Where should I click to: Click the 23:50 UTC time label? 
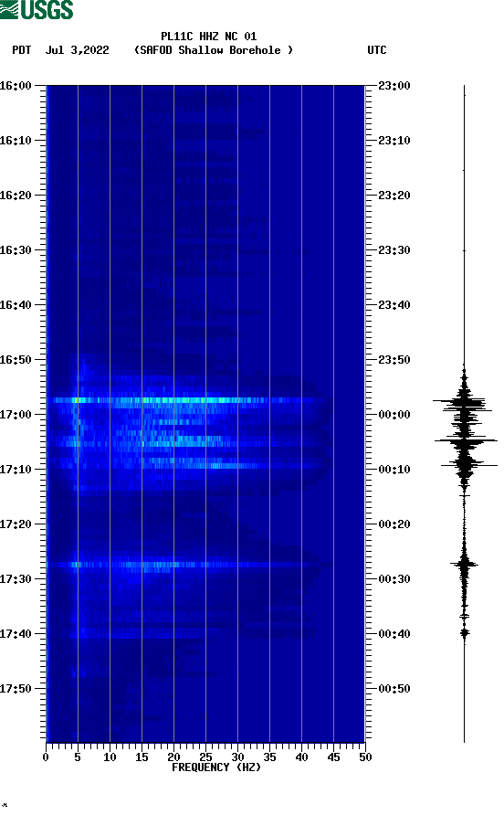click(x=394, y=360)
